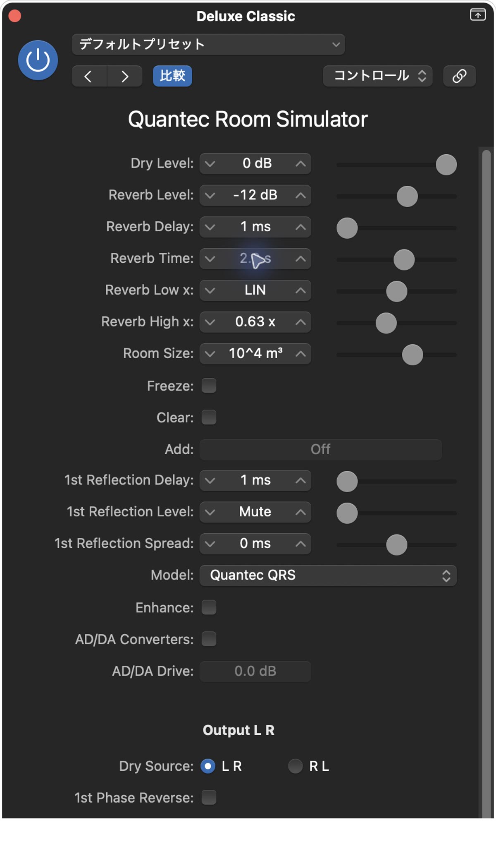Click the link (side chain) icon button

point(459,76)
